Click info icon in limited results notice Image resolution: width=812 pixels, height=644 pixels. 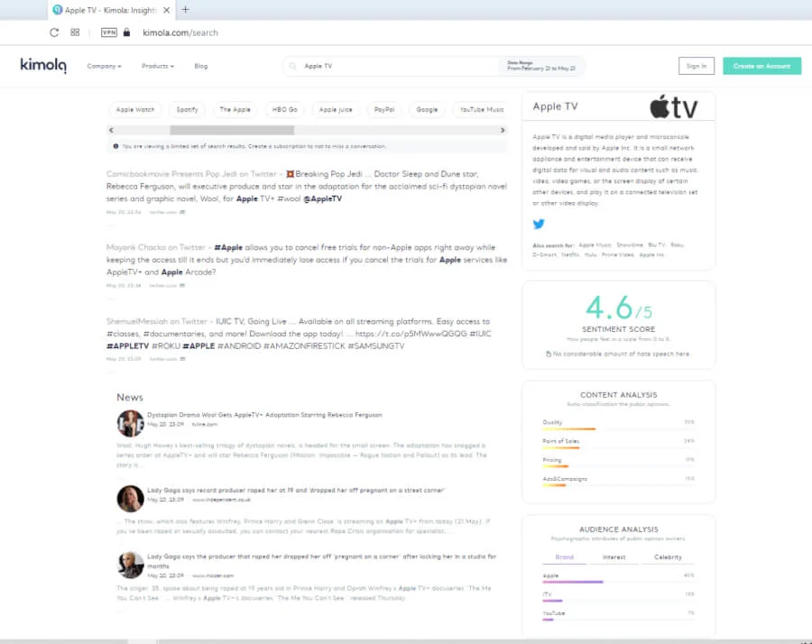pyautogui.click(x=115, y=146)
